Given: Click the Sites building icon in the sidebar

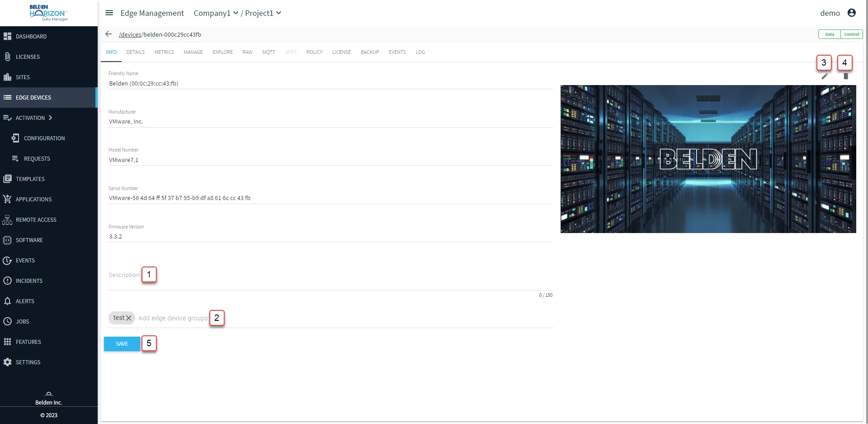Looking at the screenshot, I should click(x=7, y=77).
